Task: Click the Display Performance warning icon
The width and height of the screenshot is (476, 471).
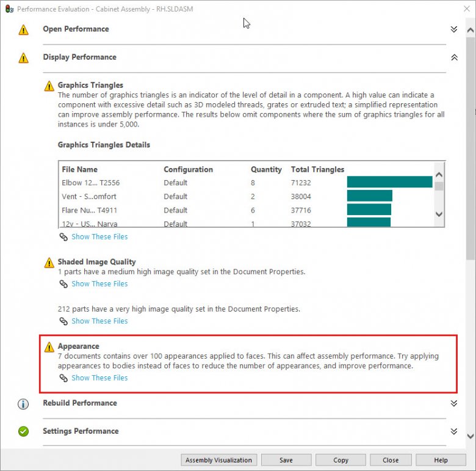Action: (23, 58)
